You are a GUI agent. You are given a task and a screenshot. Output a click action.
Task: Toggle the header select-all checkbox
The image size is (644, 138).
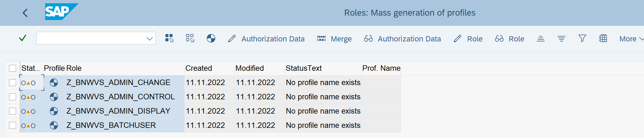click(x=13, y=68)
